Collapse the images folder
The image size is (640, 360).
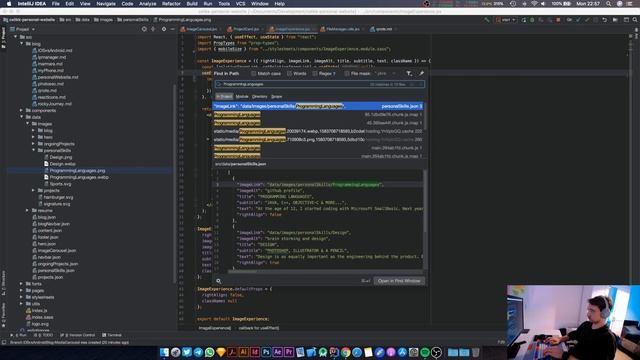[28, 124]
